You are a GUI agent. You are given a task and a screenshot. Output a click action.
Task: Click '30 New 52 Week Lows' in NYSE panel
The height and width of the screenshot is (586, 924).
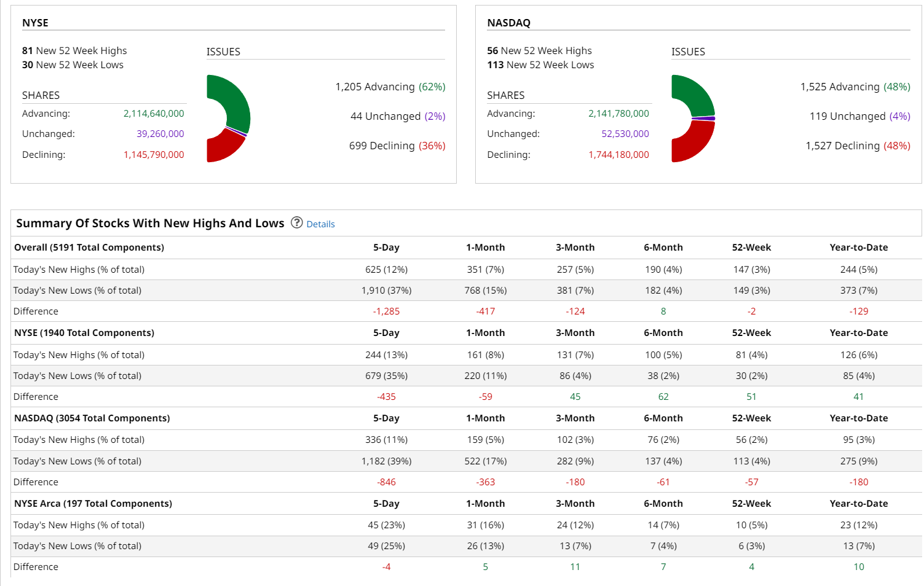pyautogui.click(x=73, y=64)
